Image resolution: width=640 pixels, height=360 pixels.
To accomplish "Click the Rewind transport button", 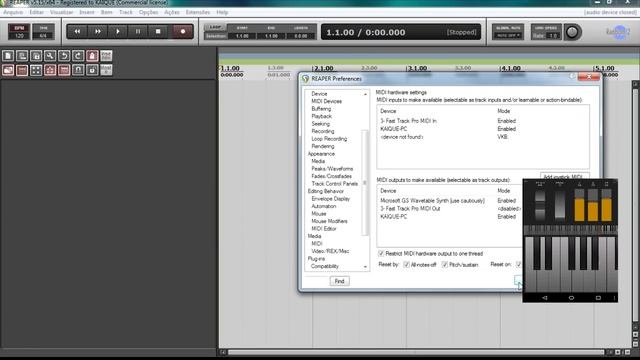I will point(77,31).
